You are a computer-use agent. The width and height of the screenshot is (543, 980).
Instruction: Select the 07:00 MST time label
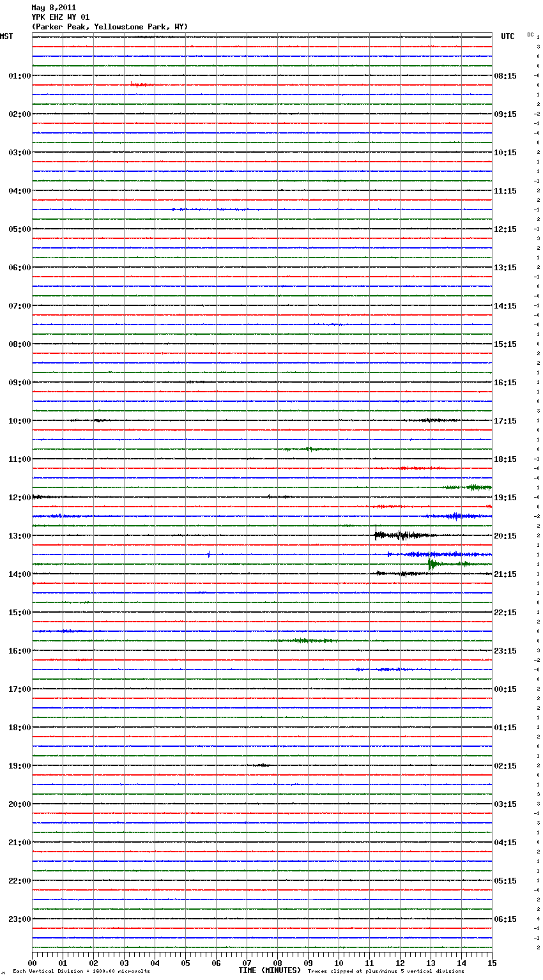20,306
